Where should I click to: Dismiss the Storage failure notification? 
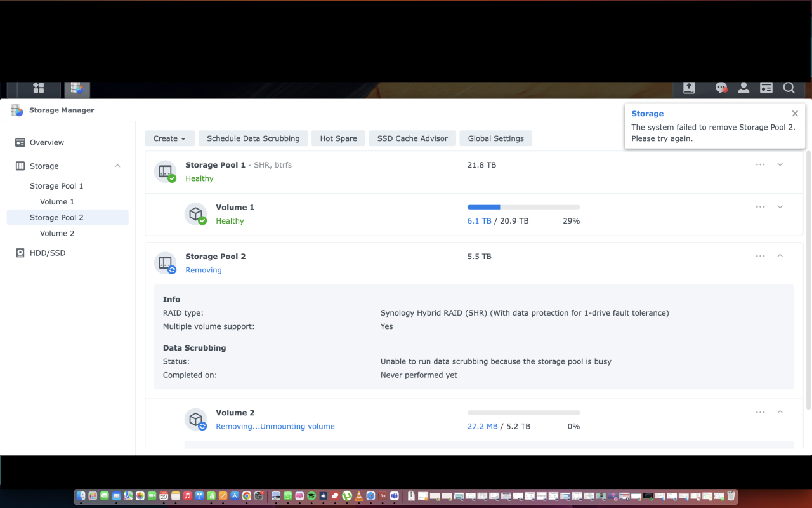coord(795,114)
